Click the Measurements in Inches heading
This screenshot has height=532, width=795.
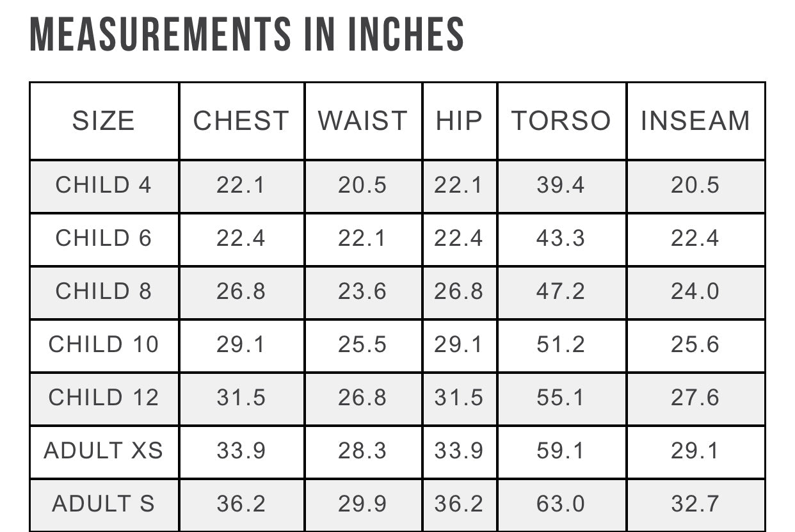[x=247, y=34]
